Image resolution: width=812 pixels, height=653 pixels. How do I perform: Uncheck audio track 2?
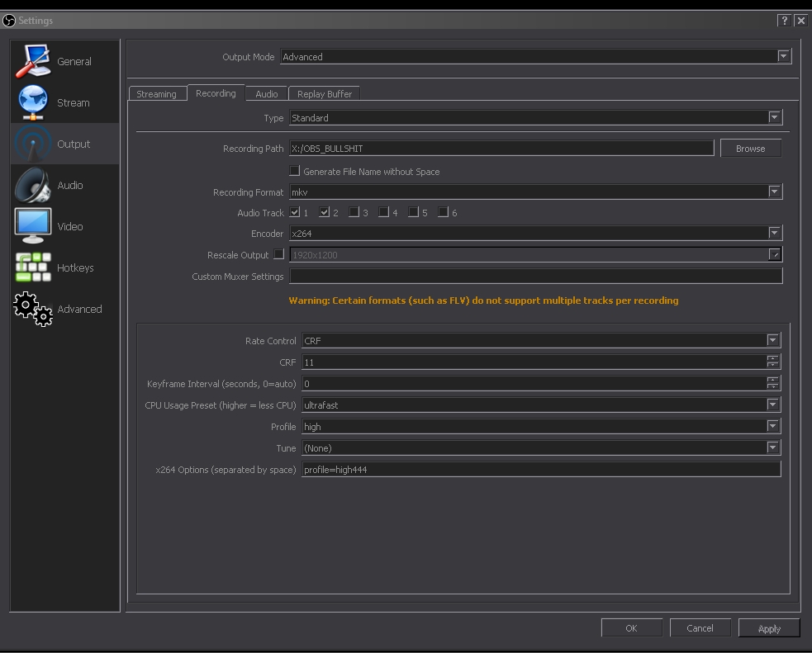click(x=324, y=212)
